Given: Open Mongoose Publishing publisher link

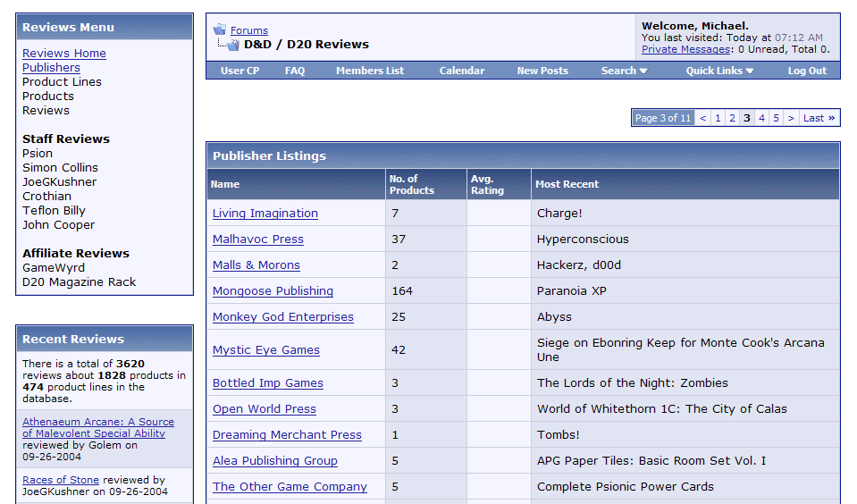Looking at the screenshot, I should pyautogui.click(x=273, y=290).
